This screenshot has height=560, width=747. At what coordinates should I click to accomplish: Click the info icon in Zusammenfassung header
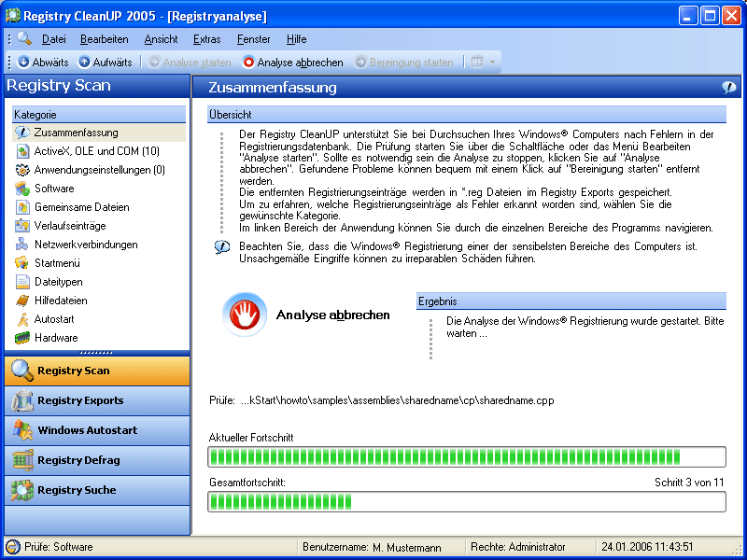(x=729, y=87)
